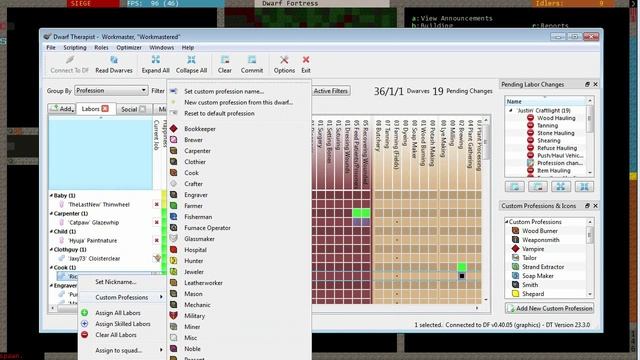Collapse 'Justin' Craftlight pending changes tree
Viewport: 640px width, 360px height.
[x=511, y=111]
